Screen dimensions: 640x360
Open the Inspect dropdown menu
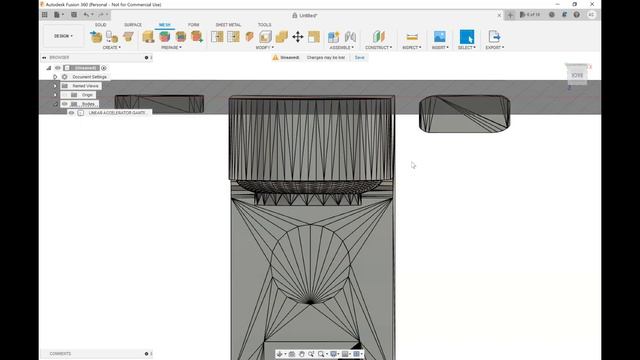(412, 47)
